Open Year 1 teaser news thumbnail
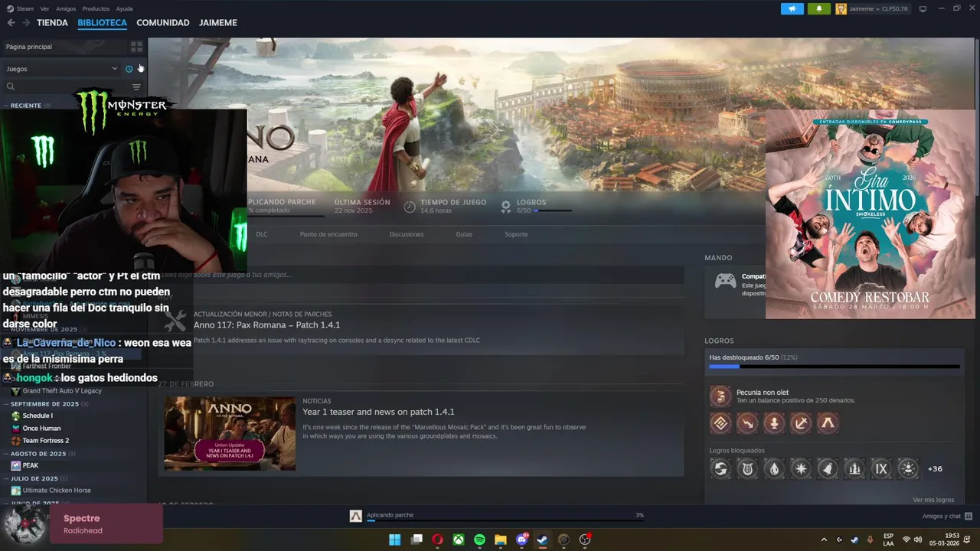This screenshot has width=980, height=551. pyautogui.click(x=230, y=433)
